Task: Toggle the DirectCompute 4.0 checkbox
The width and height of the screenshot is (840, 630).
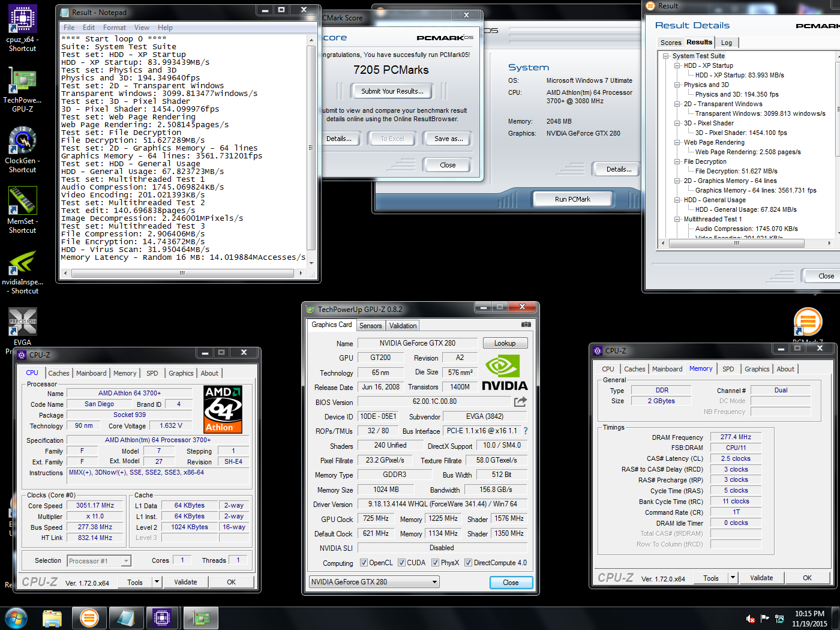Action: pos(468,563)
